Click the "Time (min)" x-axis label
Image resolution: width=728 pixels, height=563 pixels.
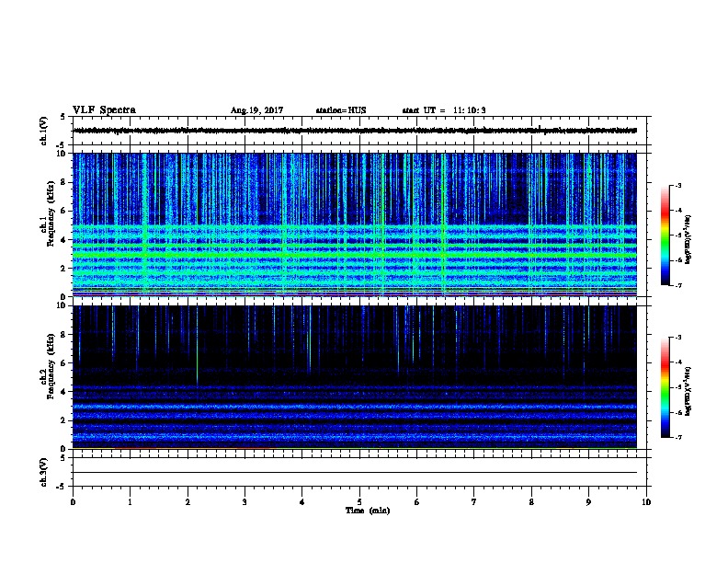[368, 511]
